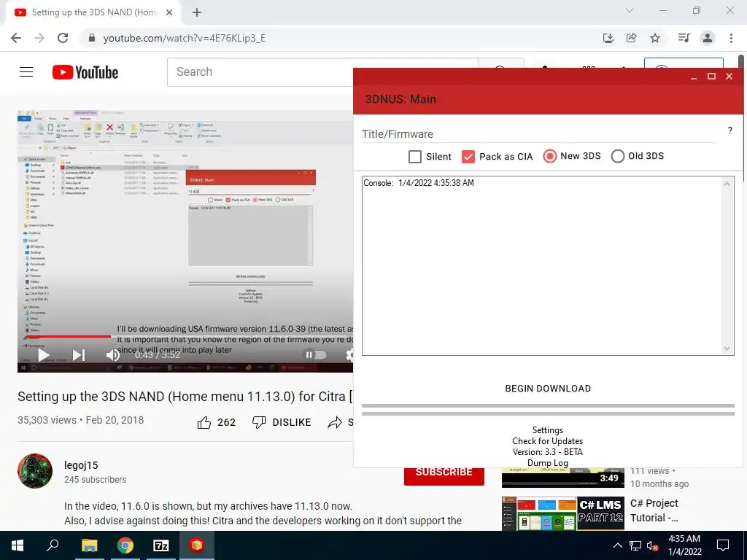Click the question mark help in 3DNUS
Viewport: 747px width, 560px height.
click(x=729, y=131)
